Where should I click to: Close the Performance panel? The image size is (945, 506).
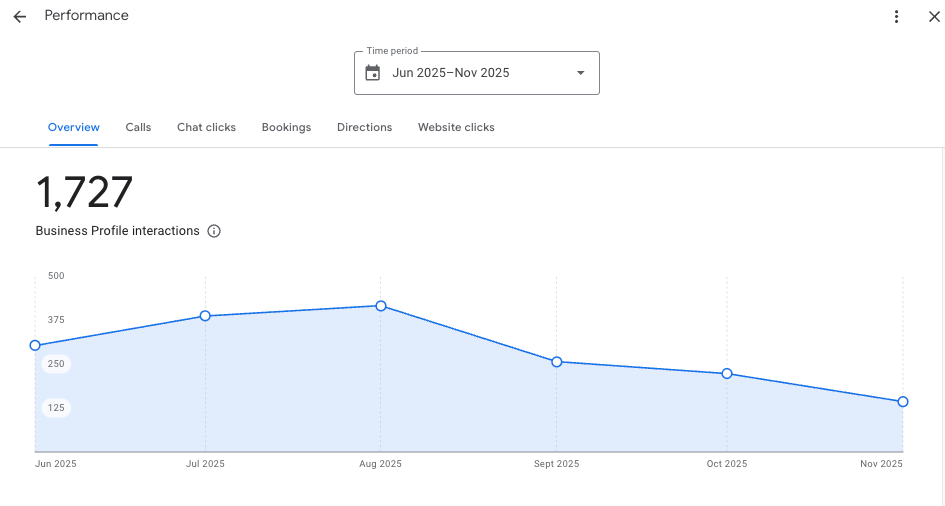click(934, 17)
